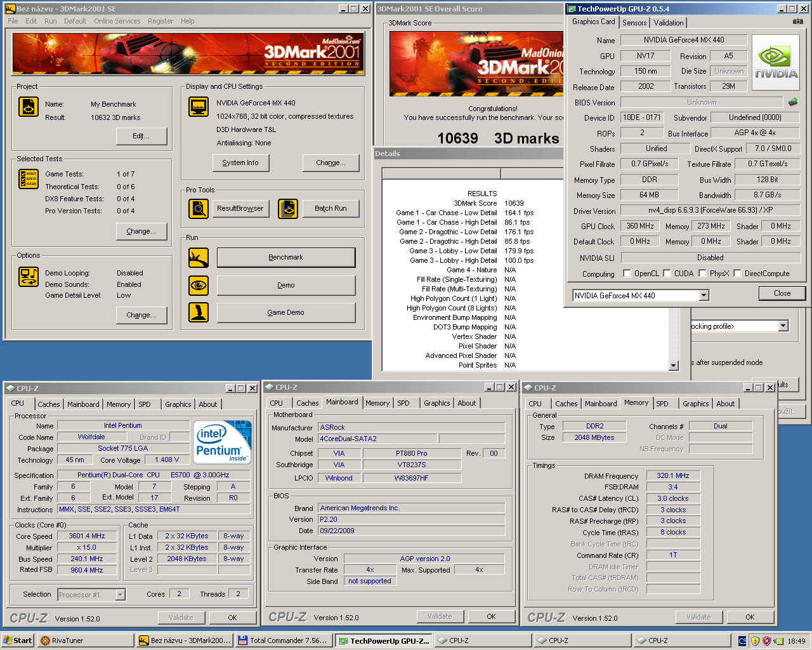
Task: Click the GPU-Z screenshot camera icon
Action: pyautogui.click(x=798, y=22)
